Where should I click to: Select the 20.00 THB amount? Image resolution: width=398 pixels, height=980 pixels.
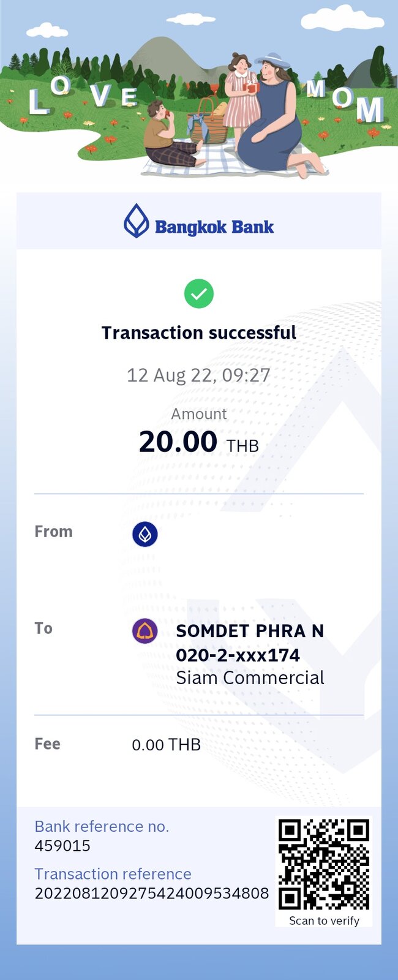pos(199,442)
